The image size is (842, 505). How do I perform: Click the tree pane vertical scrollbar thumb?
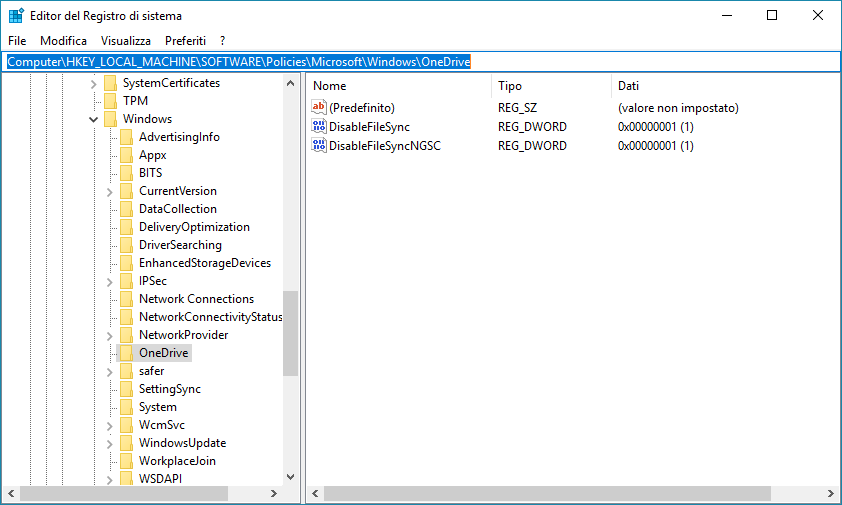[291, 333]
